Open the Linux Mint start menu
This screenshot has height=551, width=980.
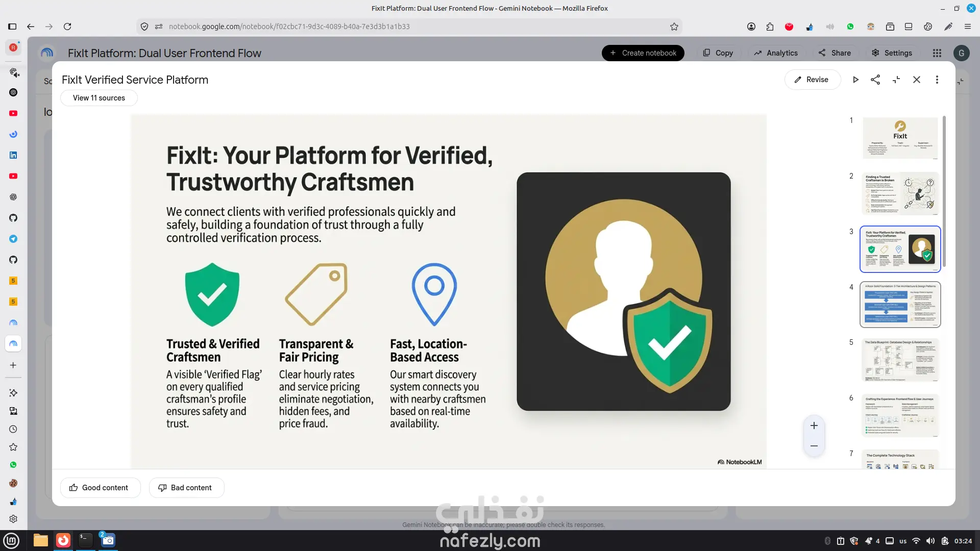click(11, 540)
